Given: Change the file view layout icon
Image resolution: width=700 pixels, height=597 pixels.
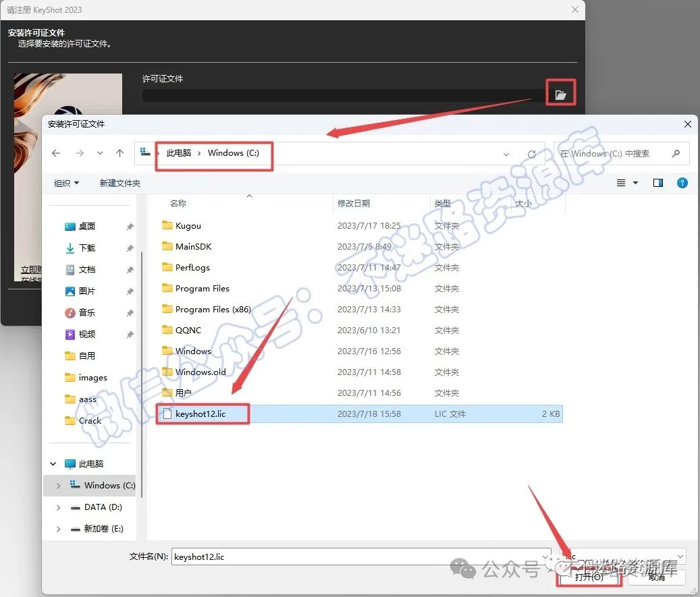Looking at the screenshot, I should (x=620, y=183).
